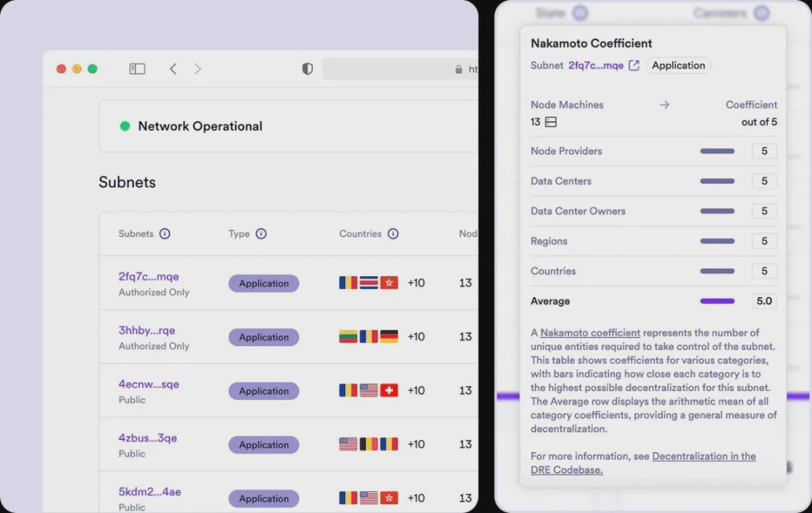Click the browser back arrow
The height and width of the screenshot is (513, 812).
click(173, 68)
